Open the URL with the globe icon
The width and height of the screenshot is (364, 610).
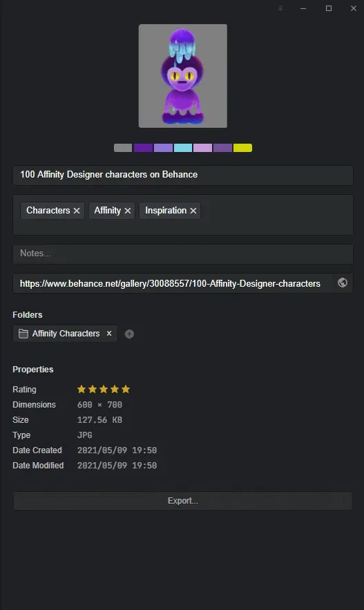[342, 283]
